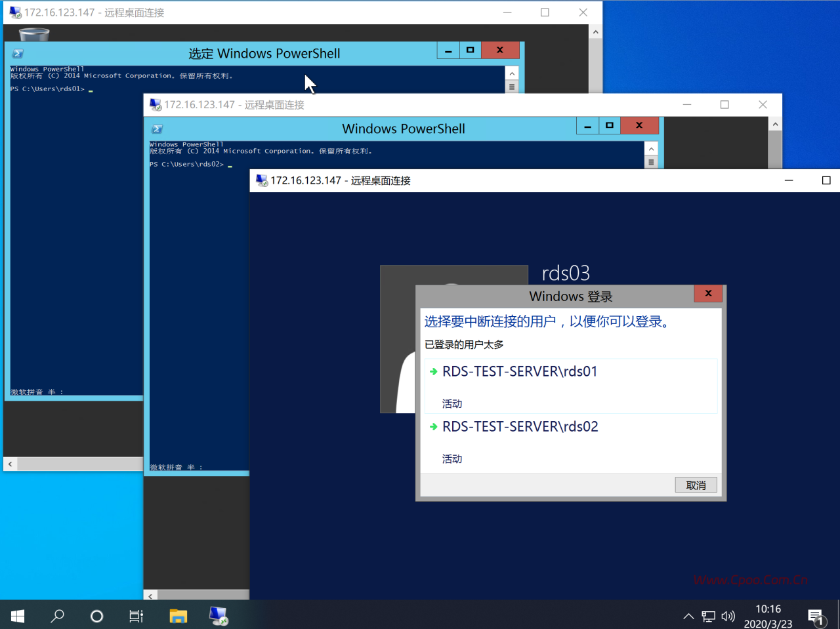Click scroll-up arrow in rds01 PowerShell
This screenshot has height=629, width=840.
point(512,73)
